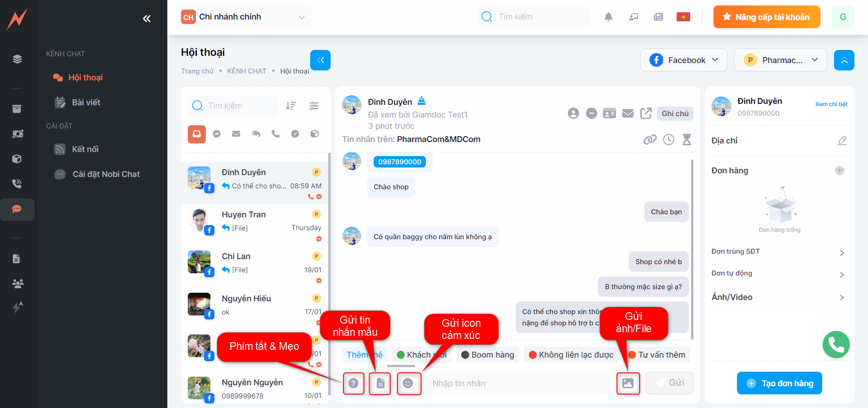The image size is (868, 408).
Task: Open Xem chi tiết link
Action: click(x=831, y=104)
